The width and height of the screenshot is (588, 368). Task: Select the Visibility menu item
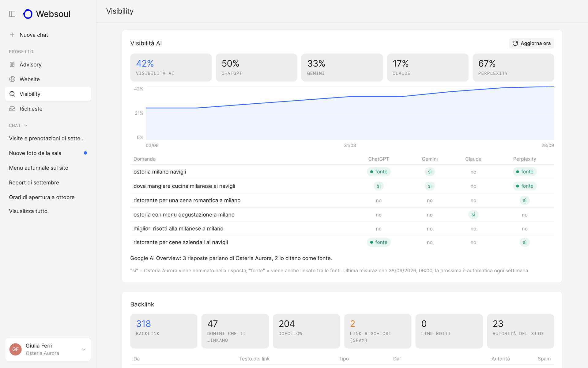[x=48, y=94]
